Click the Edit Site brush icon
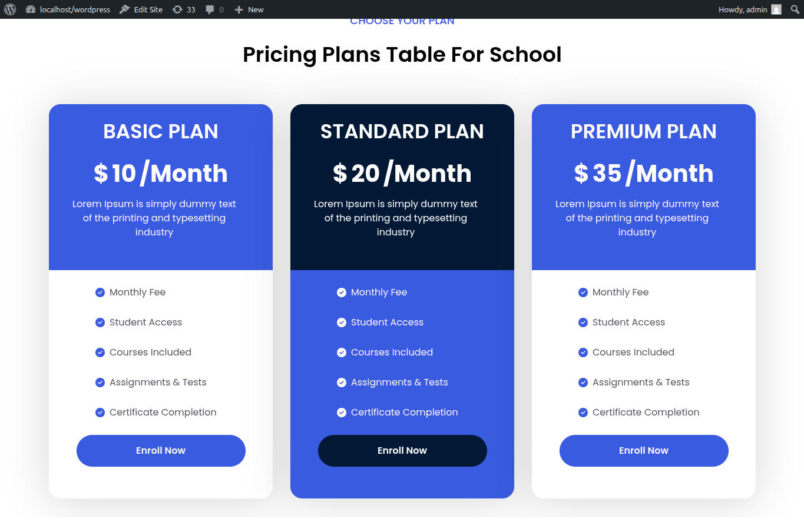 (x=124, y=9)
